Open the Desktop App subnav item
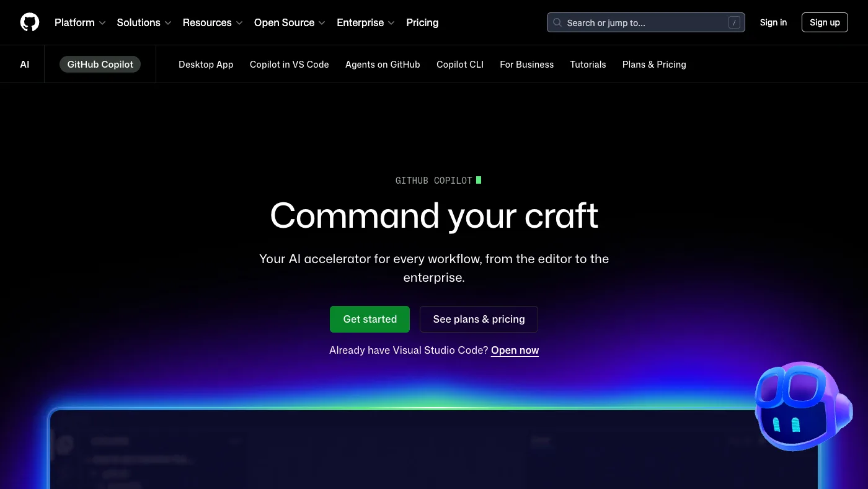This screenshot has width=868, height=489. pos(206,64)
